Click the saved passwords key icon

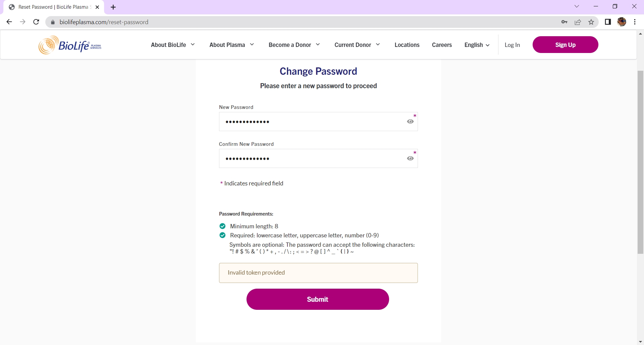pyautogui.click(x=564, y=22)
